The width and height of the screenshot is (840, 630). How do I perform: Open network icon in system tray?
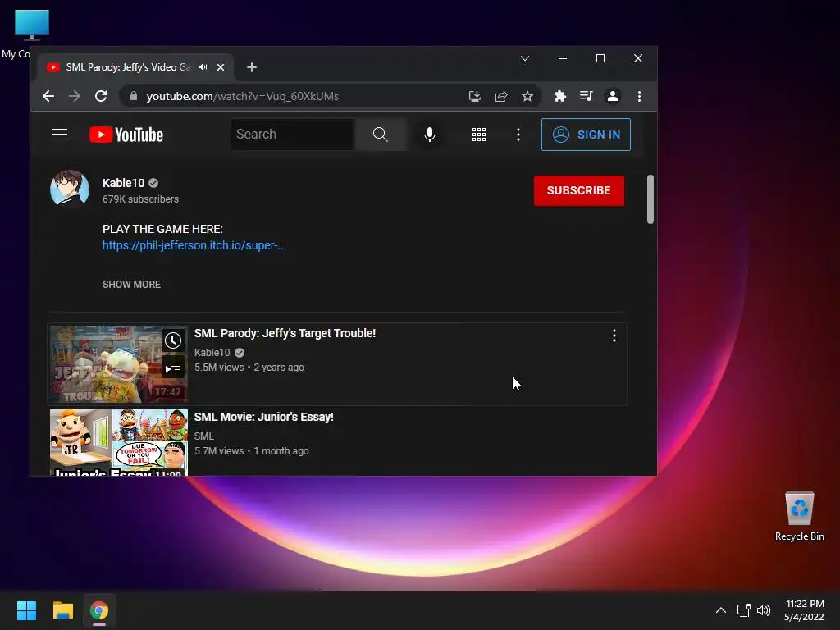[x=743, y=610]
